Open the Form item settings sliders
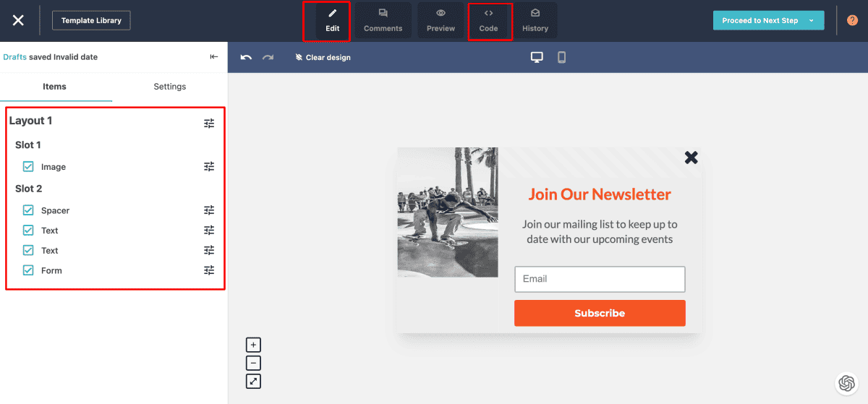Viewport: 868px width, 404px height. (x=209, y=270)
